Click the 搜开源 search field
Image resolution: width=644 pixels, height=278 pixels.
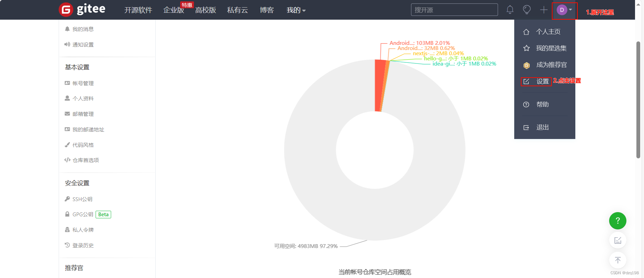click(x=454, y=10)
